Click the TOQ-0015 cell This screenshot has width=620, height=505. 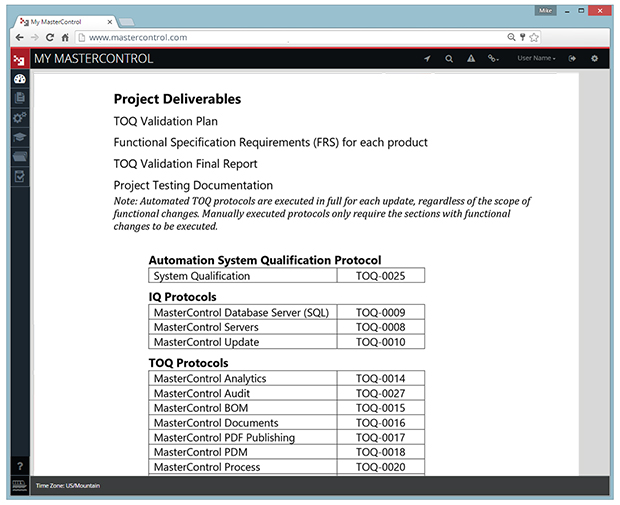pos(381,408)
